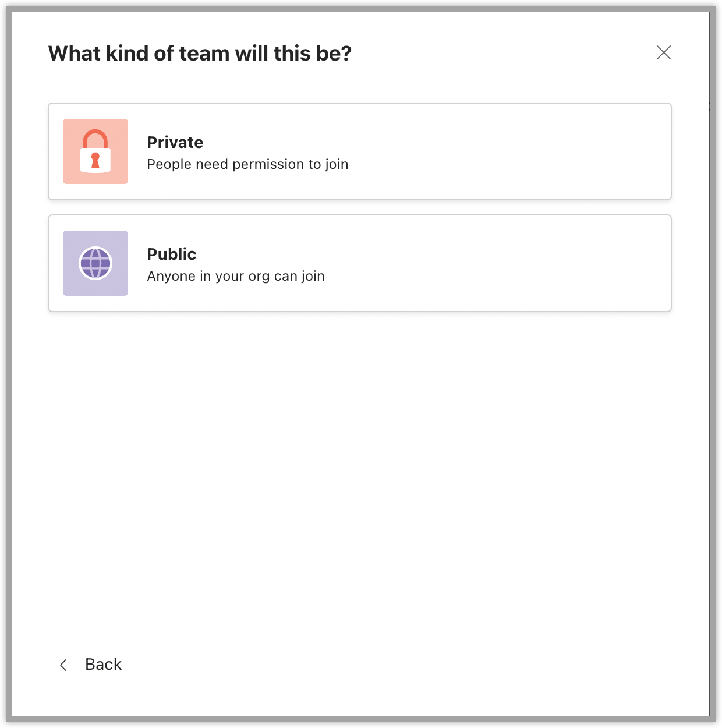The image size is (722, 728).
Task: Choose the Public team option card
Action: 360,263
